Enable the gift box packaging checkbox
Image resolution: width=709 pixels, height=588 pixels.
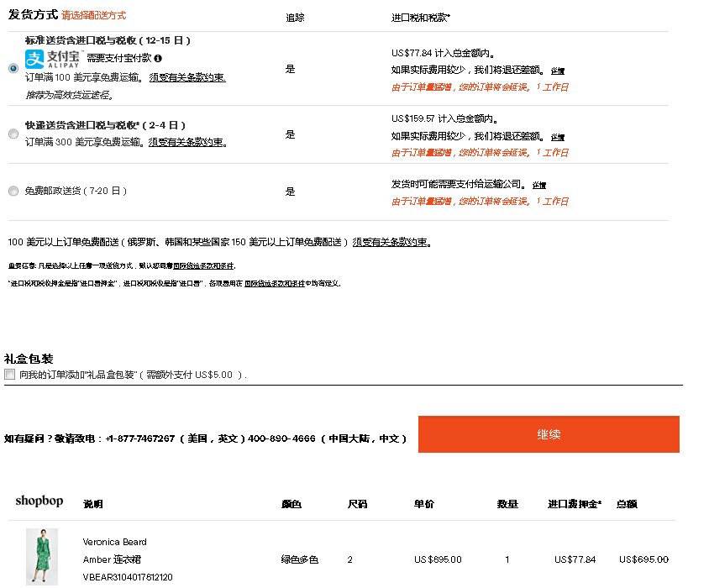click(9, 375)
